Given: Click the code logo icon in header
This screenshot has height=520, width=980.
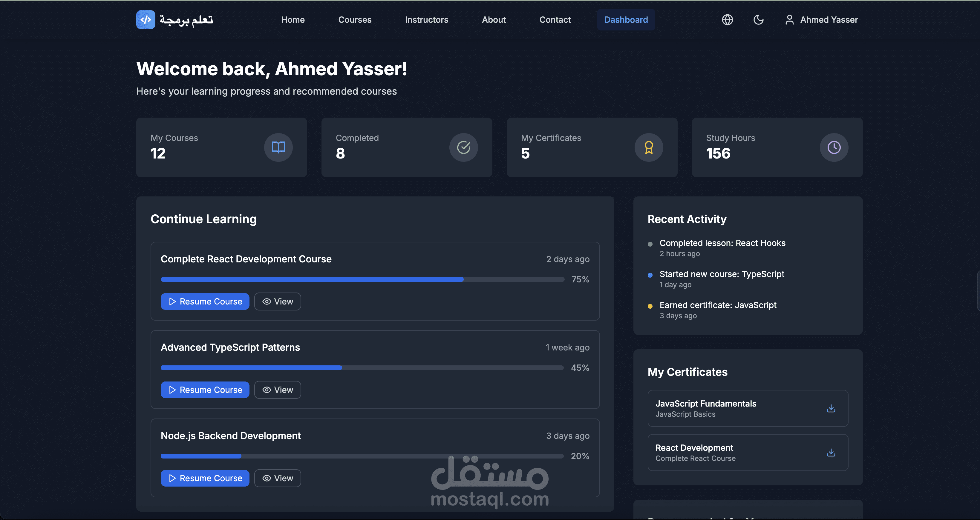Looking at the screenshot, I should coord(145,20).
